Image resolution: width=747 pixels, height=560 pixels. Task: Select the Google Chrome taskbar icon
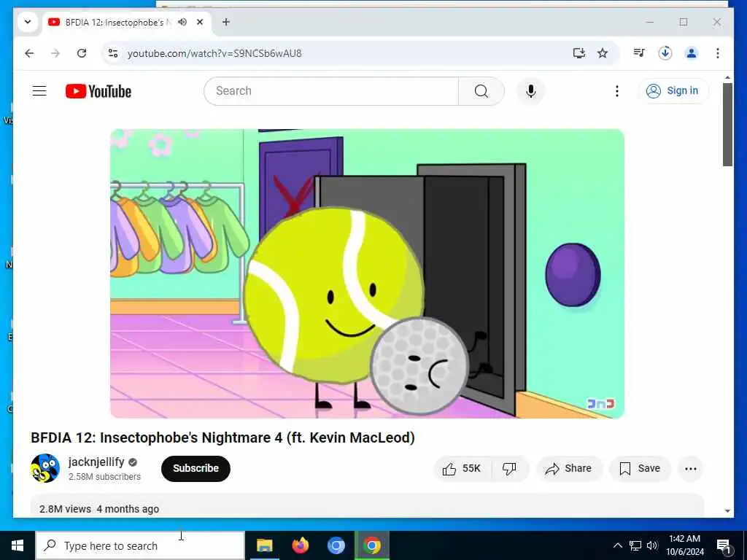(372, 545)
